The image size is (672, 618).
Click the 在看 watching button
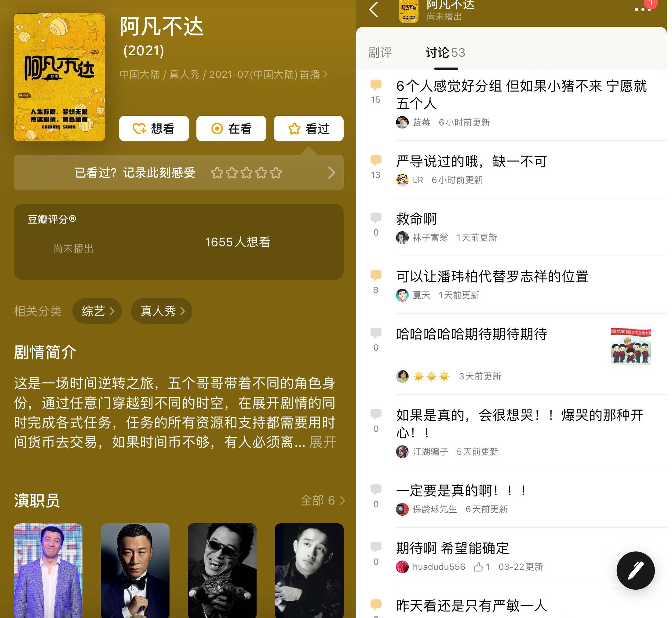(x=231, y=129)
